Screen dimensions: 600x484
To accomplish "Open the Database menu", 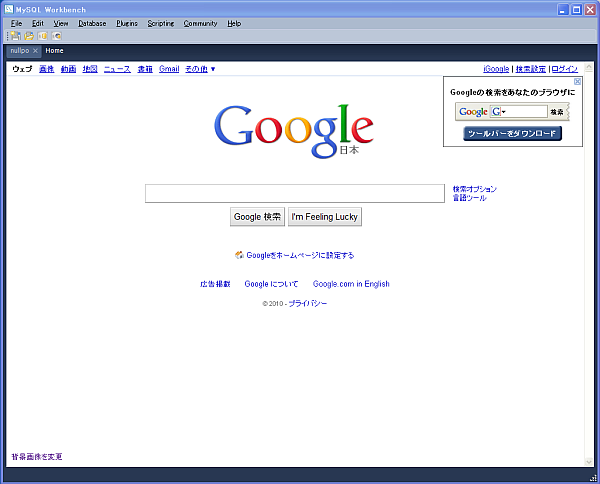I will tap(92, 24).
